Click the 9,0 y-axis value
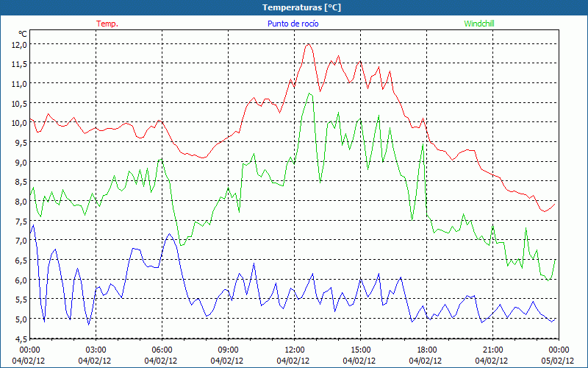Viewport: 588px width, 368px height. coord(21,162)
